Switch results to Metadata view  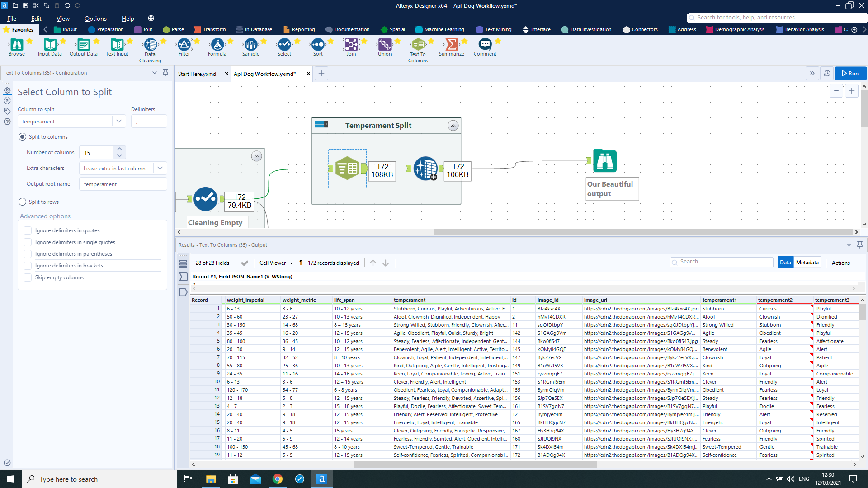[807, 263]
